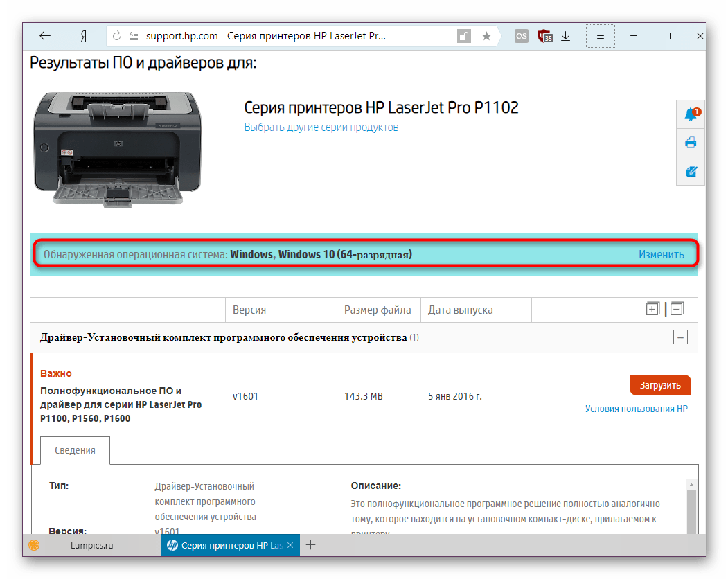Click the Полнофункциональное ПО и драйвер title
728x579 pixels.
coord(121,404)
